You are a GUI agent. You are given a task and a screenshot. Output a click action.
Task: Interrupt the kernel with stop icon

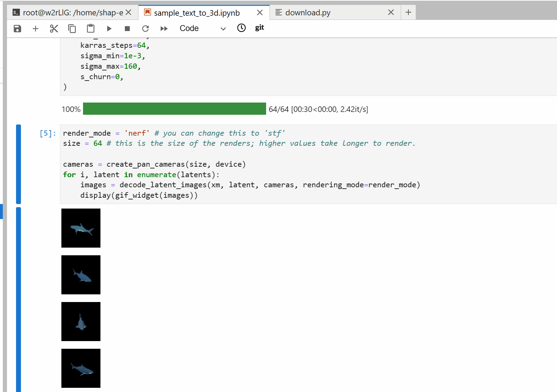(127, 29)
